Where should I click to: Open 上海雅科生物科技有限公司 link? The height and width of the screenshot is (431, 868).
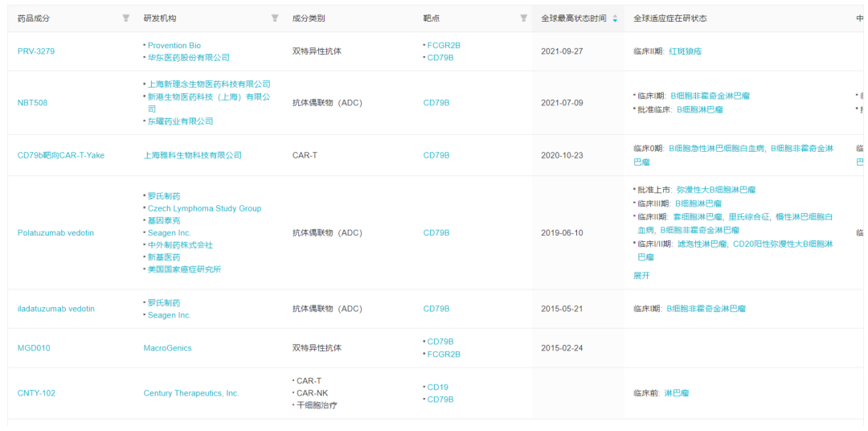click(193, 155)
